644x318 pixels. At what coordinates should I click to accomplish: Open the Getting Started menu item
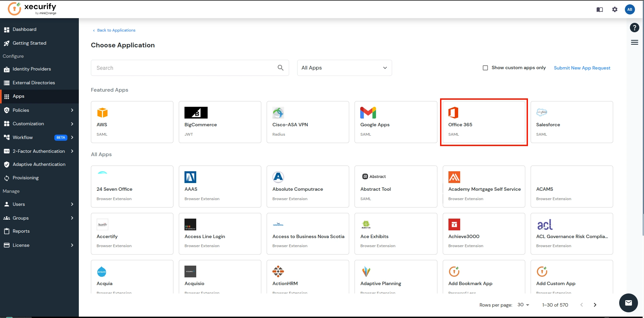(x=29, y=43)
